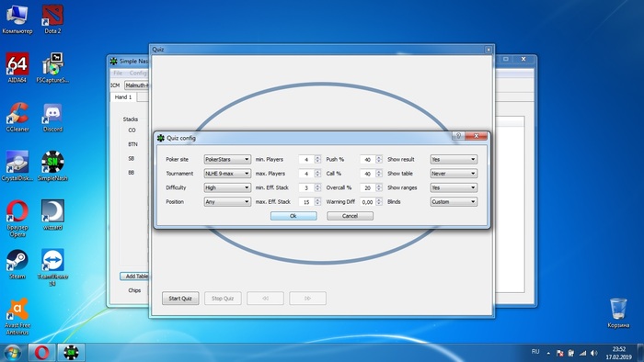Confirm Quiz config with Ok
The image size is (644, 362).
point(293,216)
